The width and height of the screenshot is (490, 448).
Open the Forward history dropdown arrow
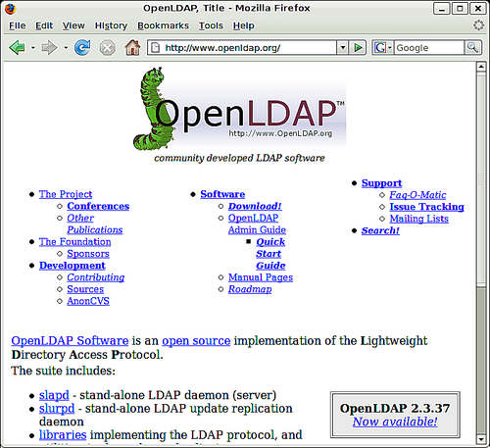[66, 48]
